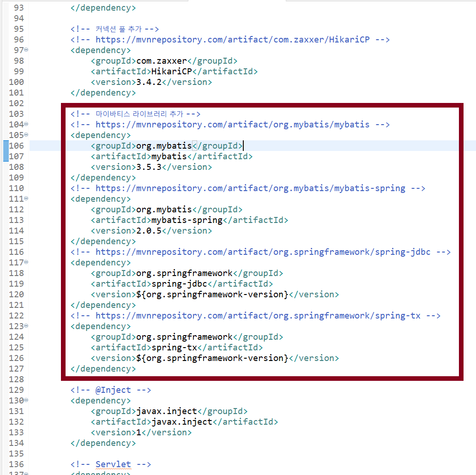Click the Korean mybatis comment on line 103
The height and width of the screenshot is (475, 476).
(135, 114)
